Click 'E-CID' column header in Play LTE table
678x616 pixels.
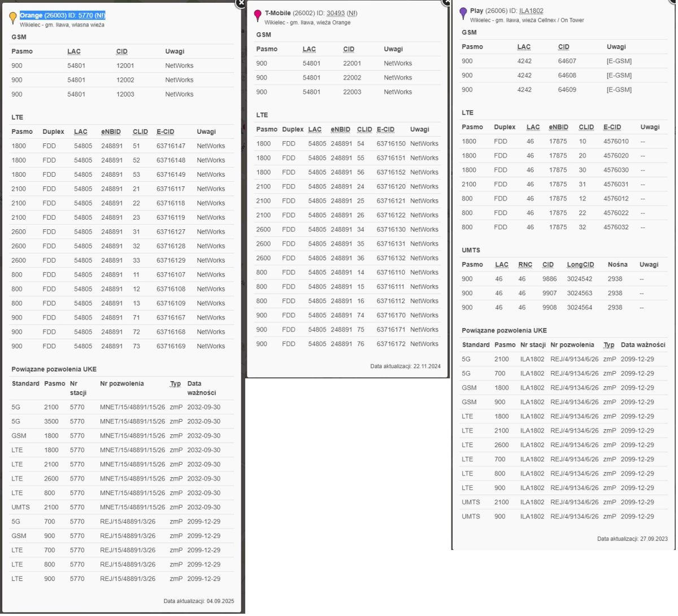(612, 128)
